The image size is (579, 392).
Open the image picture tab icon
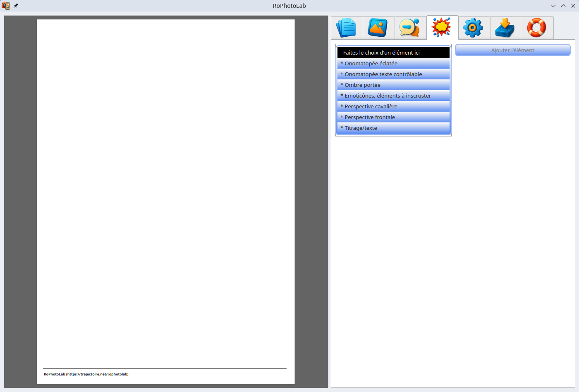pos(378,28)
